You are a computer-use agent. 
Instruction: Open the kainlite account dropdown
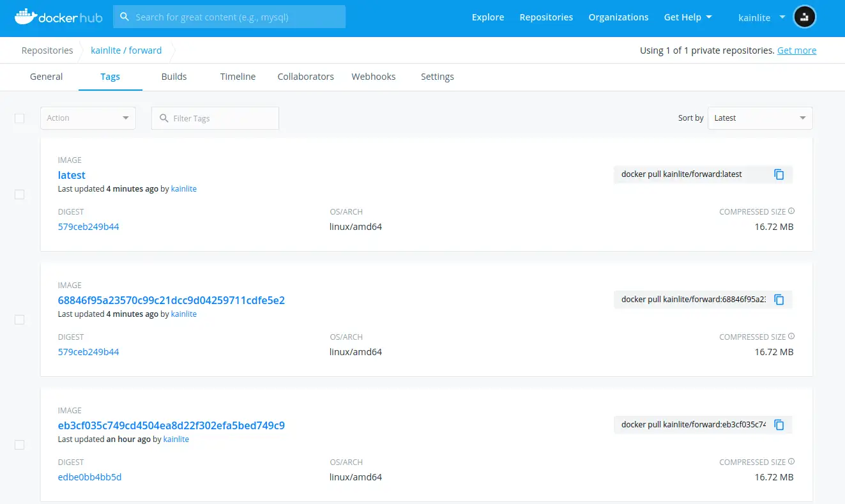pos(762,17)
